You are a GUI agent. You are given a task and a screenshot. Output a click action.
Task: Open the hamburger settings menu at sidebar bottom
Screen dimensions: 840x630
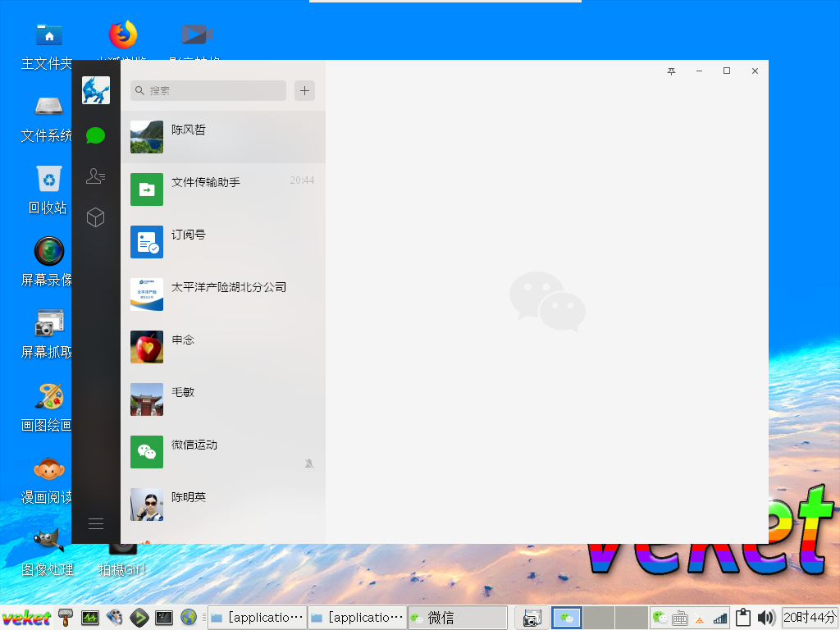(96, 523)
